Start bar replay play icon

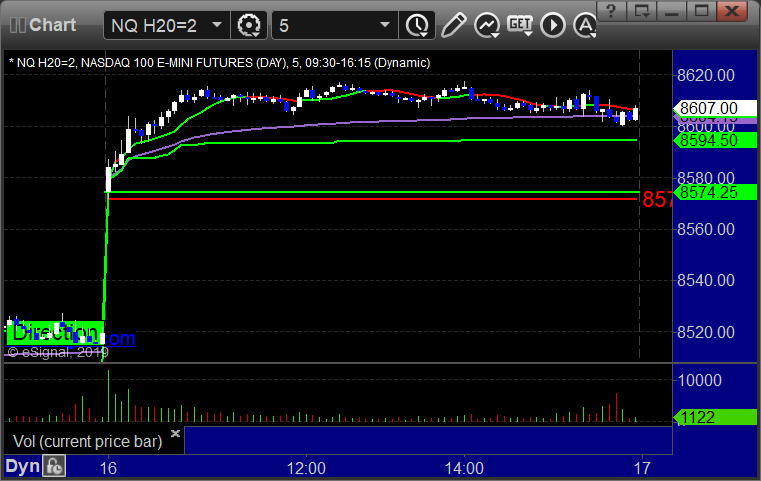(553, 25)
